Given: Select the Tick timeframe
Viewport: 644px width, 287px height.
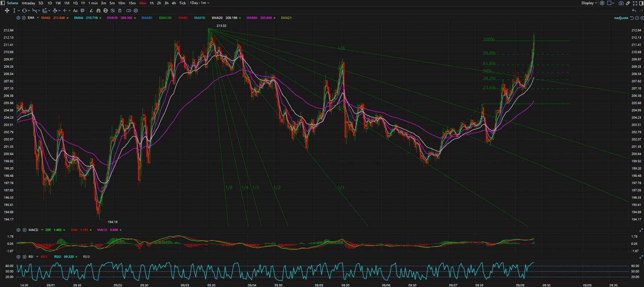Looking at the screenshot, I should [182, 3].
